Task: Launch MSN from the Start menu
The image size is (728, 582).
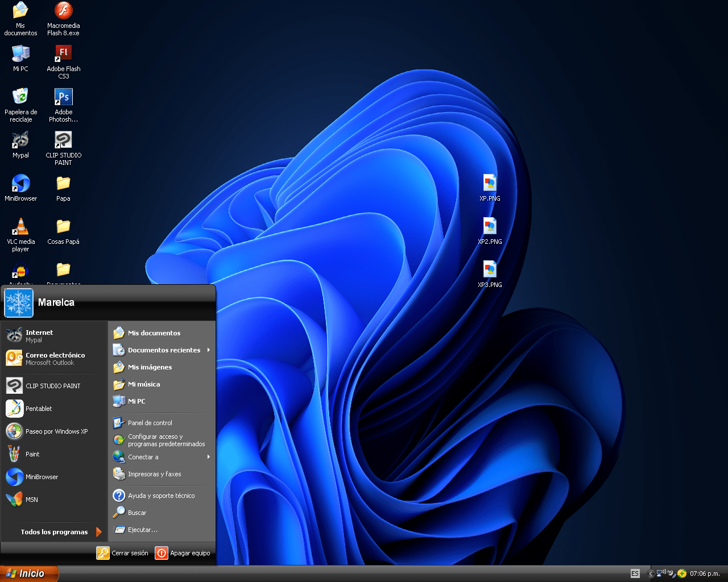Action: point(32,500)
